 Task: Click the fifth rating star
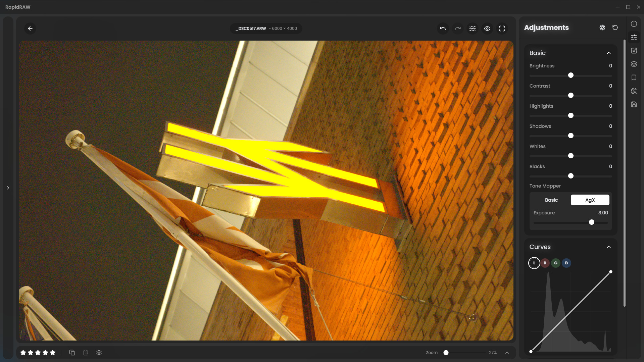click(x=53, y=353)
